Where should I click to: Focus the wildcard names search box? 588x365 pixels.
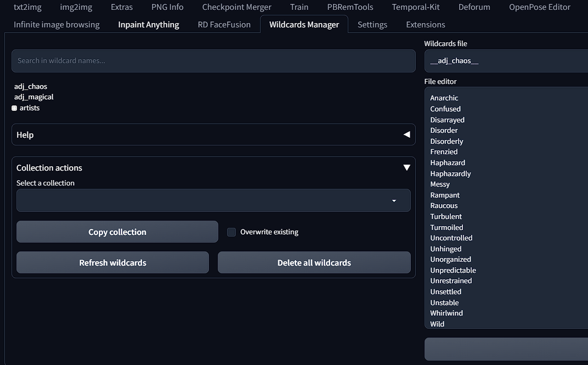click(213, 61)
